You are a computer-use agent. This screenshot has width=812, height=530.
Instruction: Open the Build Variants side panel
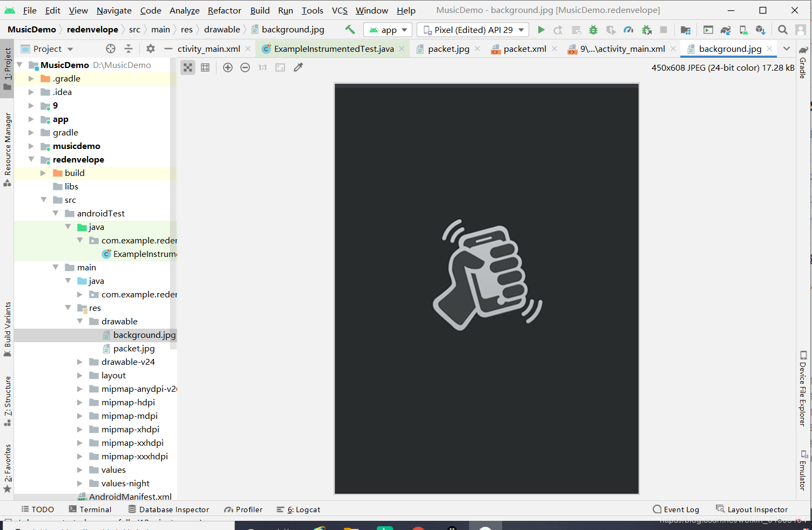(8, 329)
